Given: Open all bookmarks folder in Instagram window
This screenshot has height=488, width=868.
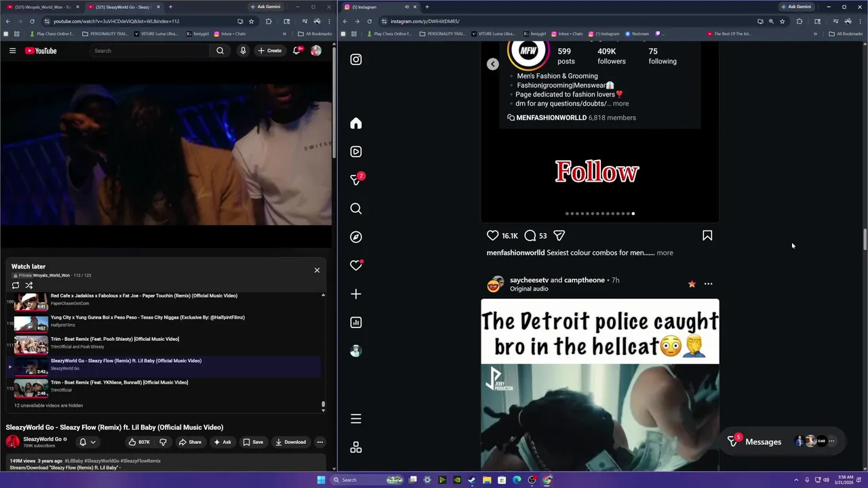Looking at the screenshot, I should coord(845,34).
